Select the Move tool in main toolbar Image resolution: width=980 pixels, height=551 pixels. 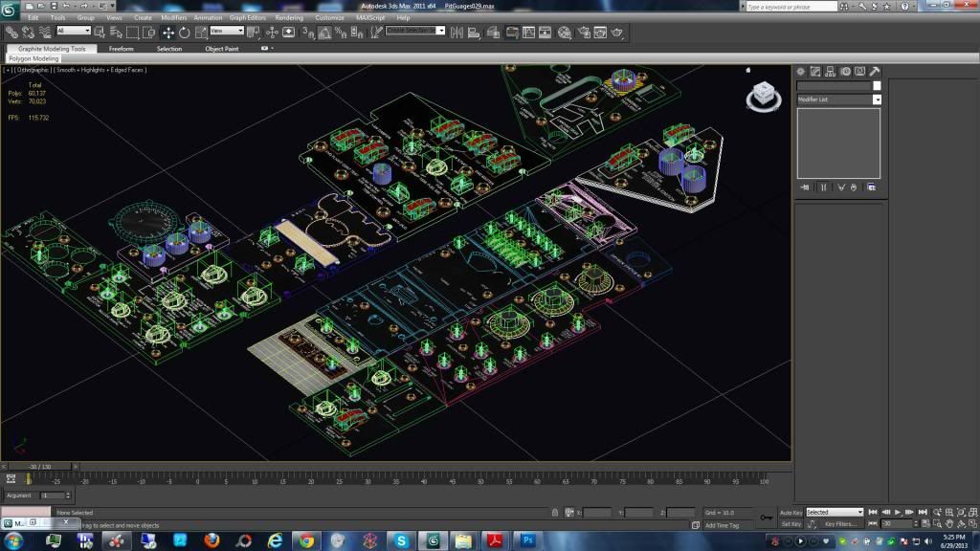[168, 32]
